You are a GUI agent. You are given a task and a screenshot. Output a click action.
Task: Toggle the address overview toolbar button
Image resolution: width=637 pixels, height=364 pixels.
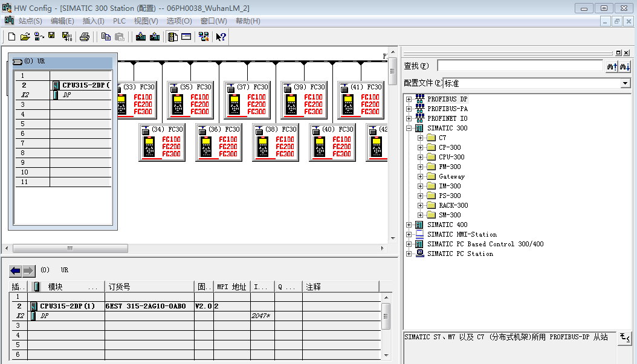pos(186,37)
